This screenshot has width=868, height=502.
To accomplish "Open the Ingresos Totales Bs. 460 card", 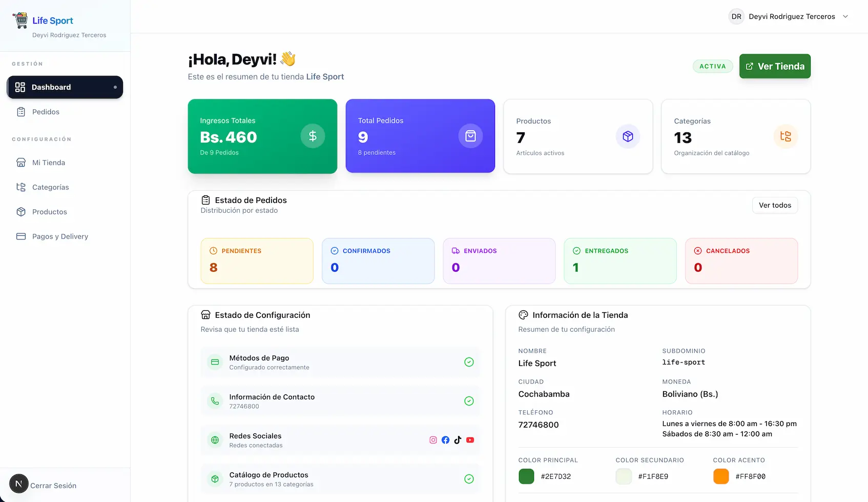I will pyautogui.click(x=262, y=136).
